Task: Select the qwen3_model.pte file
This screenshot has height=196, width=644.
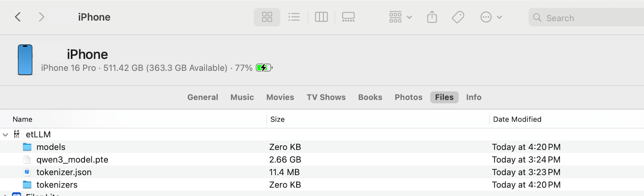Action: [x=72, y=160]
